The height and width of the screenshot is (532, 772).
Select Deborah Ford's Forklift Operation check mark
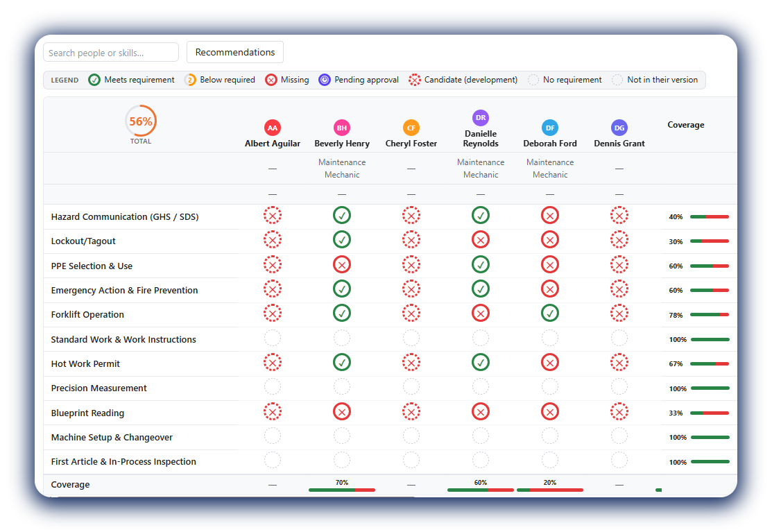pos(550,313)
